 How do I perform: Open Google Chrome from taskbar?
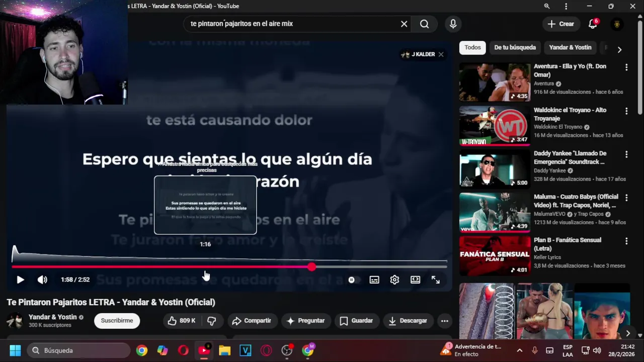[x=142, y=350]
